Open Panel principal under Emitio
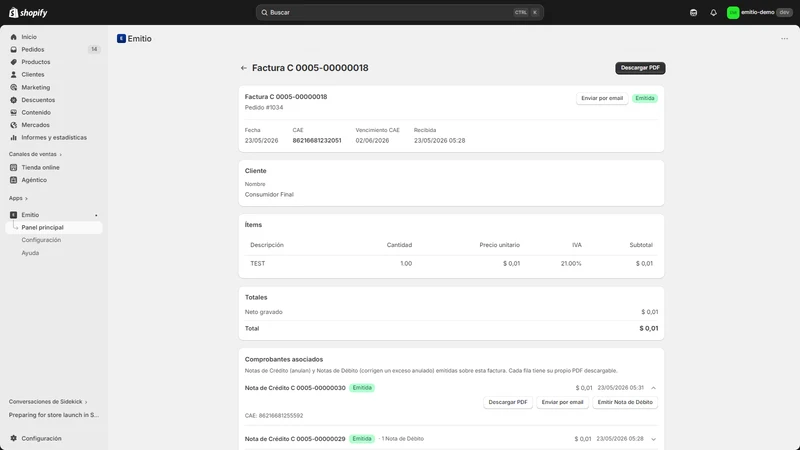 [x=54, y=228]
